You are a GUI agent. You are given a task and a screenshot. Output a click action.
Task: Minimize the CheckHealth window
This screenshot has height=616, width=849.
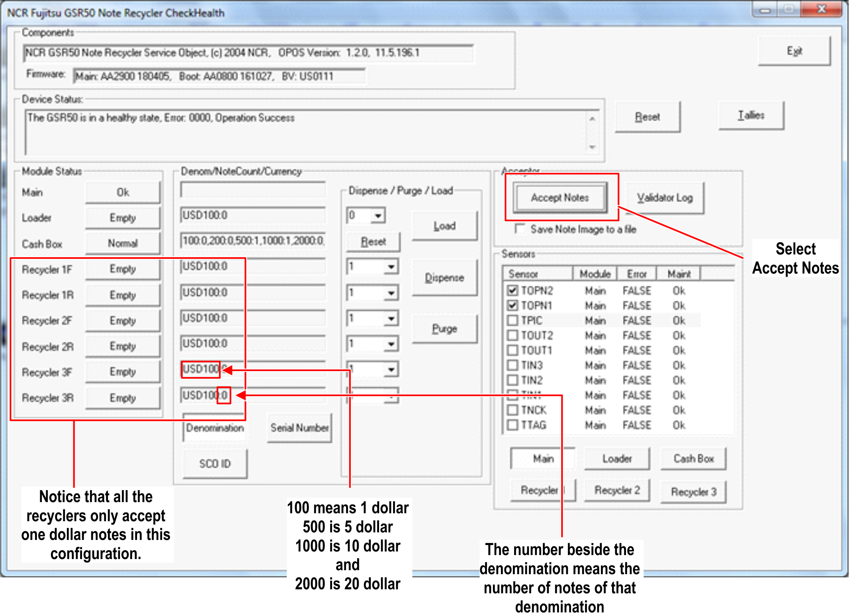[x=765, y=10]
